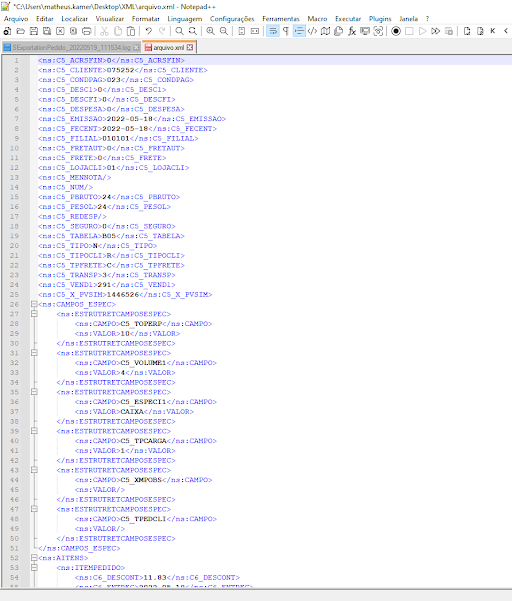Open the Replace dialog icon
Image resolution: width=512 pixels, height=601 pixels.
193,31
